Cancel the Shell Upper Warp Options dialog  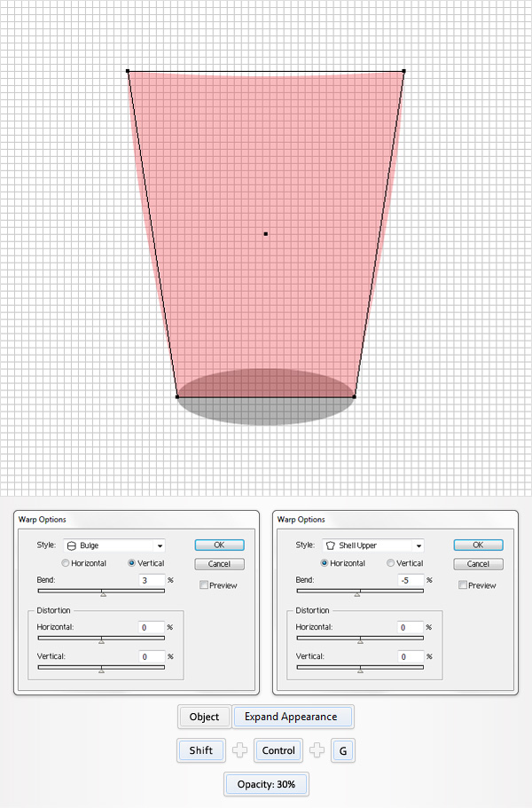tap(479, 564)
